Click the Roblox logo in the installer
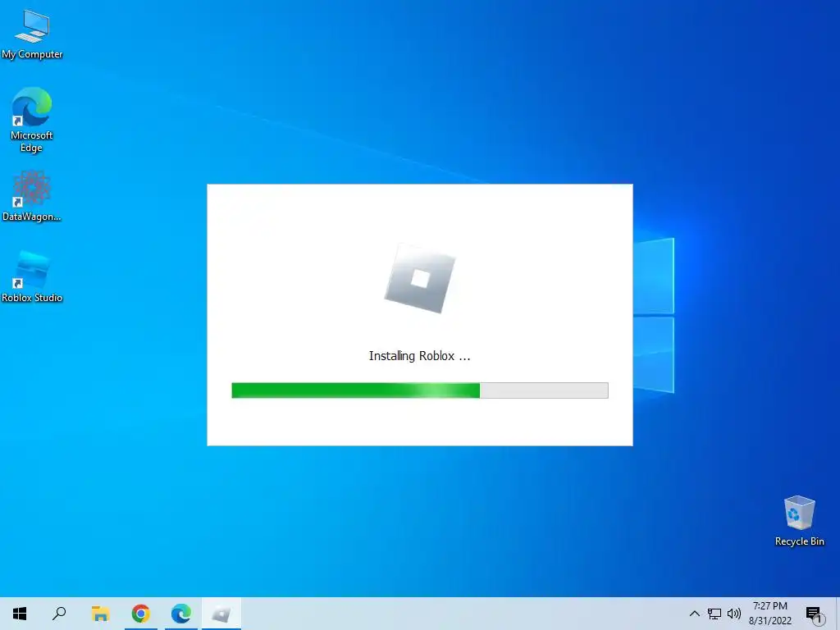 coord(420,279)
